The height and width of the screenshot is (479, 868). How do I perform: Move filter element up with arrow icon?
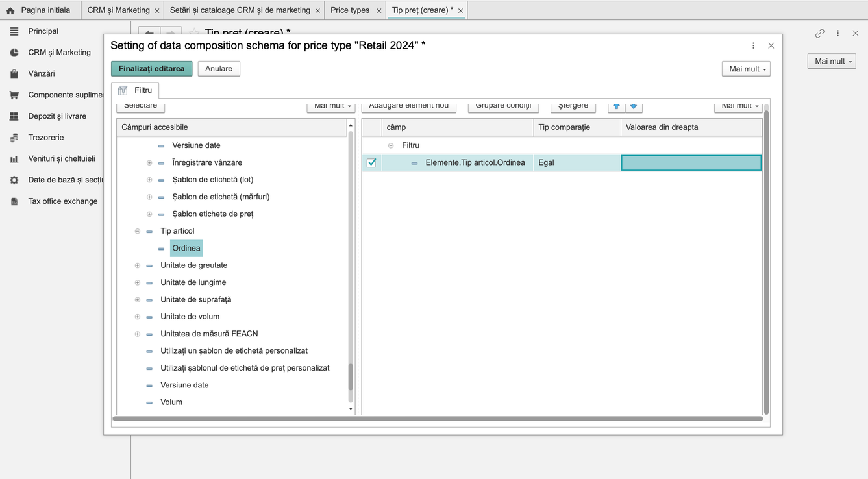[617, 106]
